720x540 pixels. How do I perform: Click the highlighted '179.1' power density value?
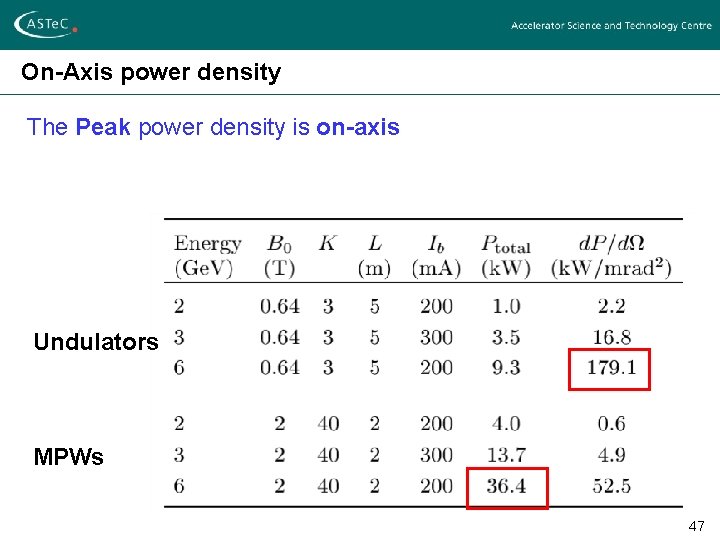tap(611, 368)
